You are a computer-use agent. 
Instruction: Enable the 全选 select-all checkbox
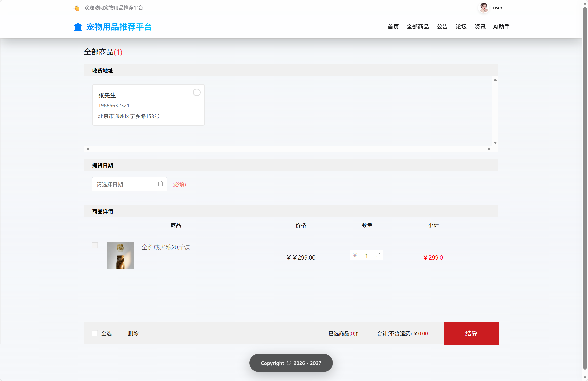click(95, 333)
